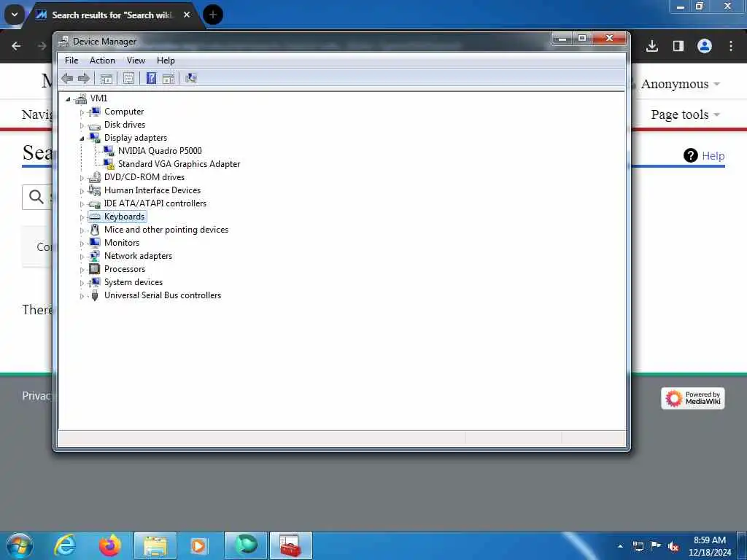Click the VM1 computer root icon
This screenshot has height=560, width=747.
(x=81, y=98)
